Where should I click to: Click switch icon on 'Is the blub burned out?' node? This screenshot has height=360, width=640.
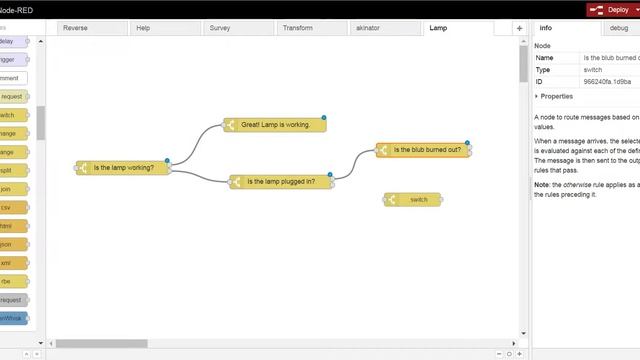pos(382,150)
